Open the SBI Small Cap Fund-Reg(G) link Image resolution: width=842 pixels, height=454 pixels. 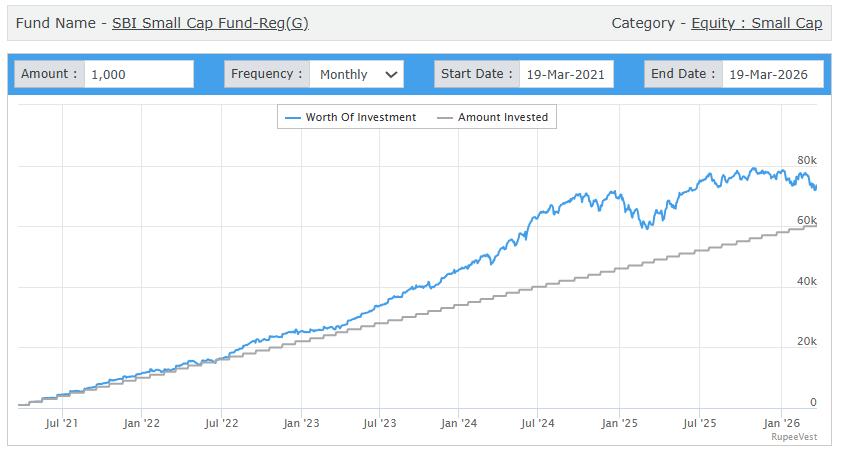click(210, 23)
